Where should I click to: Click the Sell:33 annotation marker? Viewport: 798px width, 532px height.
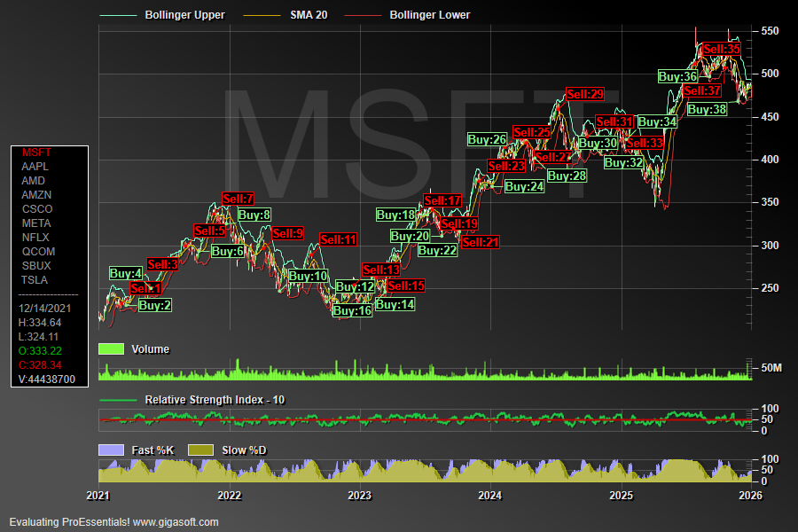coord(645,143)
